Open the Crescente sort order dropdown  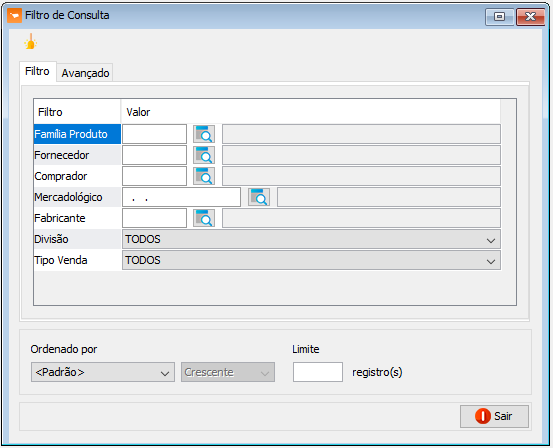pos(228,372)
